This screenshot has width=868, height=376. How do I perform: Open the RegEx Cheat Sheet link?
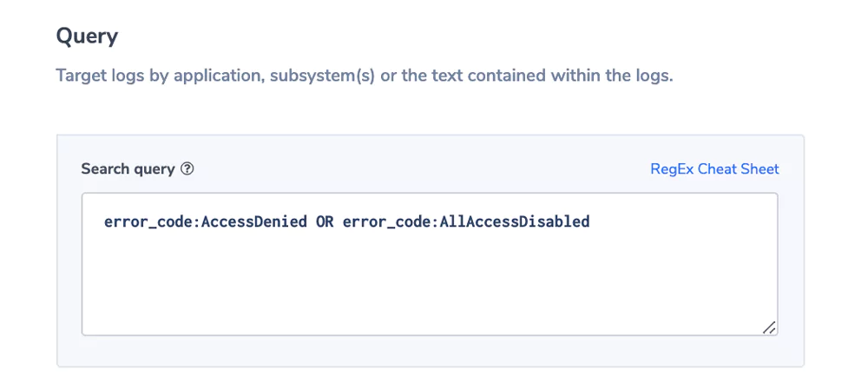pos(714,168)
